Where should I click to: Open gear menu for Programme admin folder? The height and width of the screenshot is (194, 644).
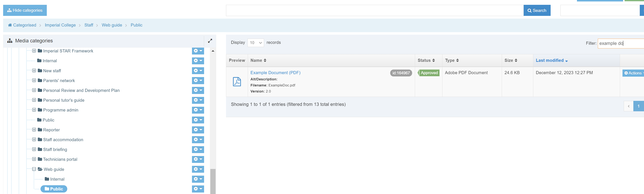coord(198,110)
